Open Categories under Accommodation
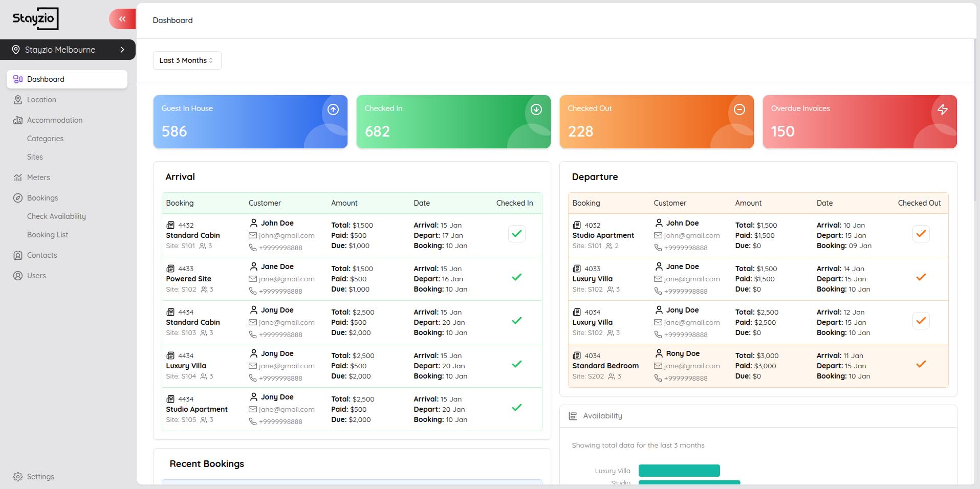Image resolution: width=980 pixels, height=489 pixels. [x=45, y=139]
